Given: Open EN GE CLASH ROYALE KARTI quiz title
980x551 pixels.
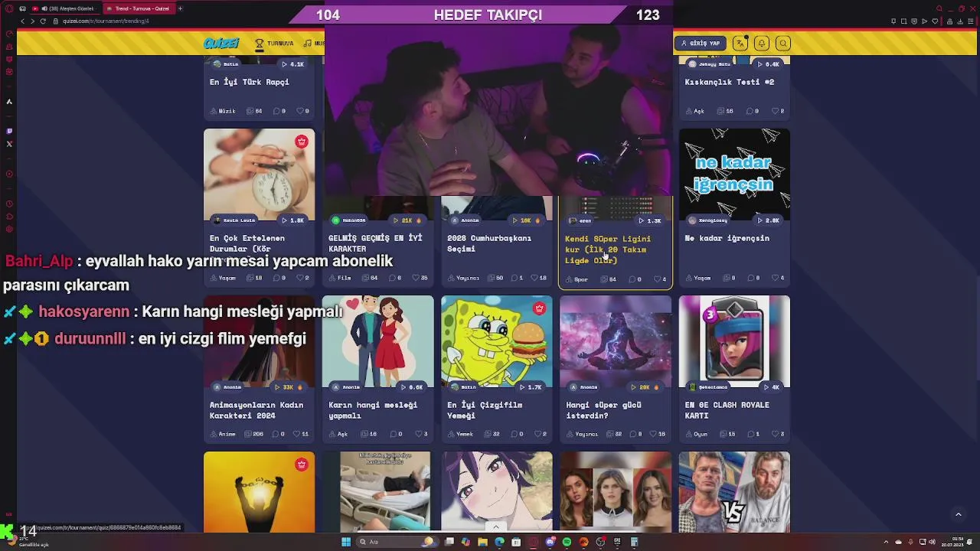Looking at the screenshot, I should 727,410.
